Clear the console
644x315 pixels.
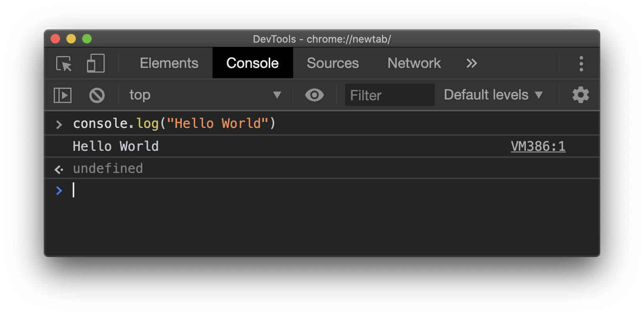[x=97, y=95]
